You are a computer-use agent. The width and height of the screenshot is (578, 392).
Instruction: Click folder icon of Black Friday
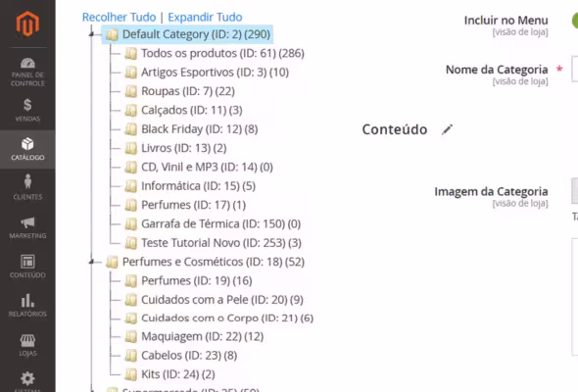pos(131,129)
